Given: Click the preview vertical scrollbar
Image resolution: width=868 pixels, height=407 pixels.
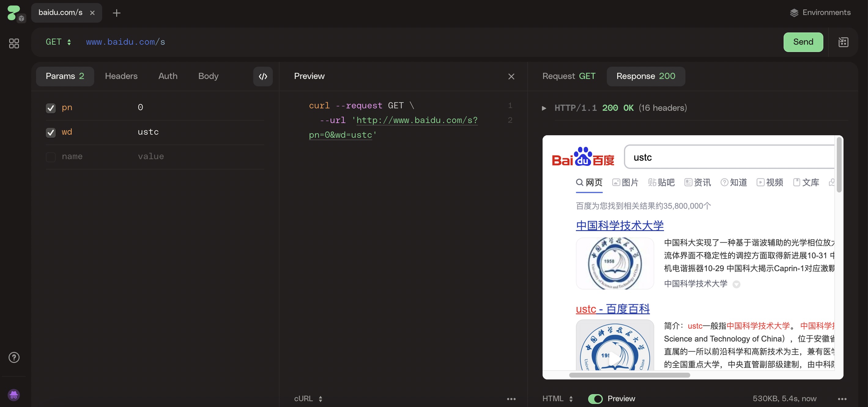Looking at the screenshot, I should pos(839,164).
